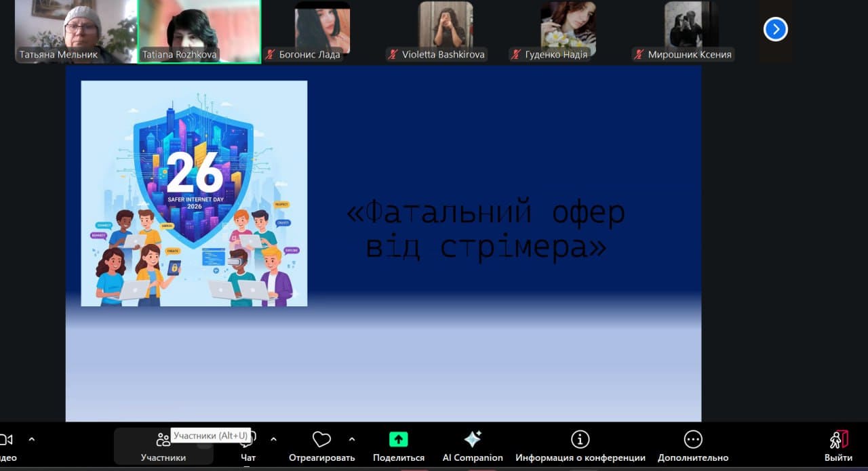The image size is (868, 471).
Task: Open AI Companion
Action: tap(473, 440)
